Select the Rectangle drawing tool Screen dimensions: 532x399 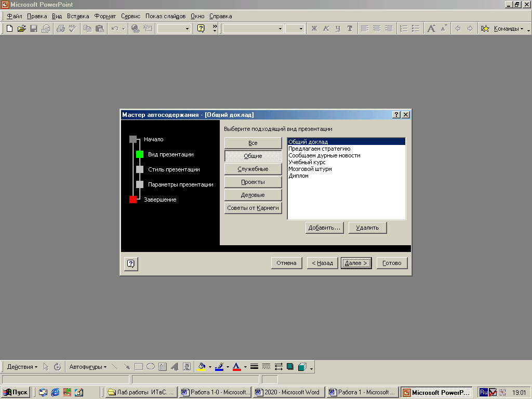[x=138, y=367]
